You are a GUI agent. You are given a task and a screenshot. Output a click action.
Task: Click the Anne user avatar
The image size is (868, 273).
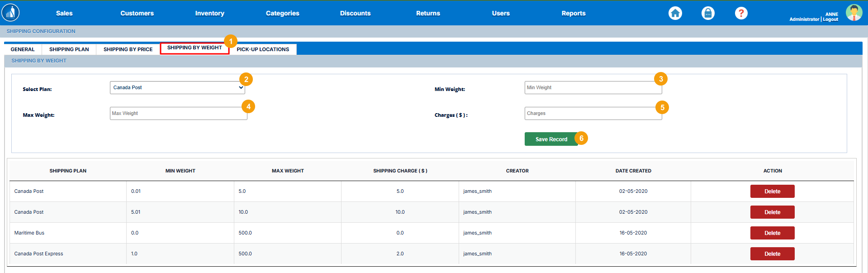(854, 13)
